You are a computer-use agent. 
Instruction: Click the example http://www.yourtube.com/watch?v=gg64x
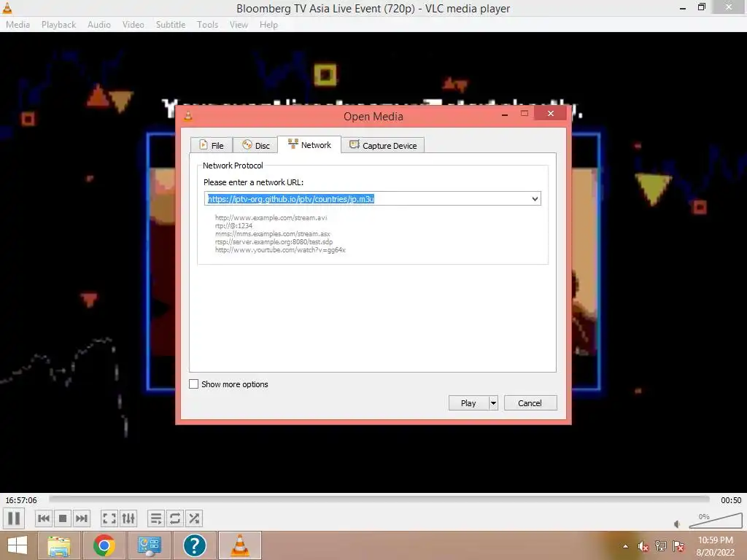point(280,250)
